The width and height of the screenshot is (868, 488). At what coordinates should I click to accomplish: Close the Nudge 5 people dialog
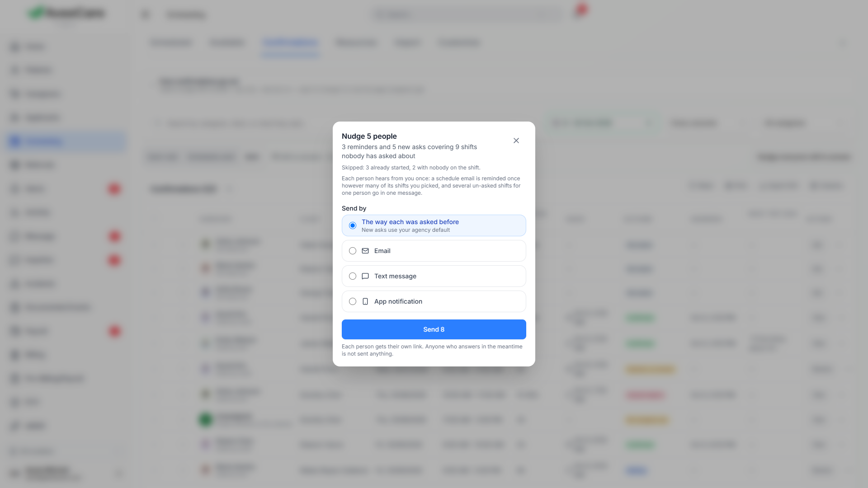(516, 141)
